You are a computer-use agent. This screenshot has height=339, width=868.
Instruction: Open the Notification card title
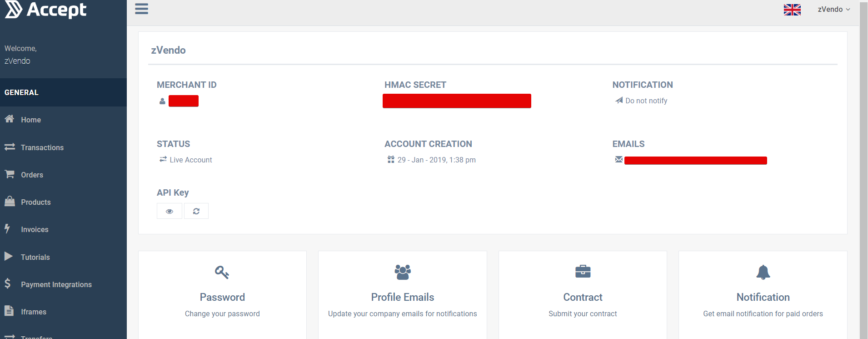pyautogui.click(x=763, y=297)
